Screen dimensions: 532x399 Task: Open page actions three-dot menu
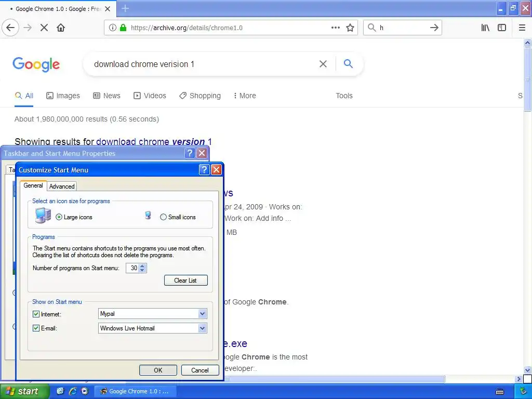[x=336, y=28]
